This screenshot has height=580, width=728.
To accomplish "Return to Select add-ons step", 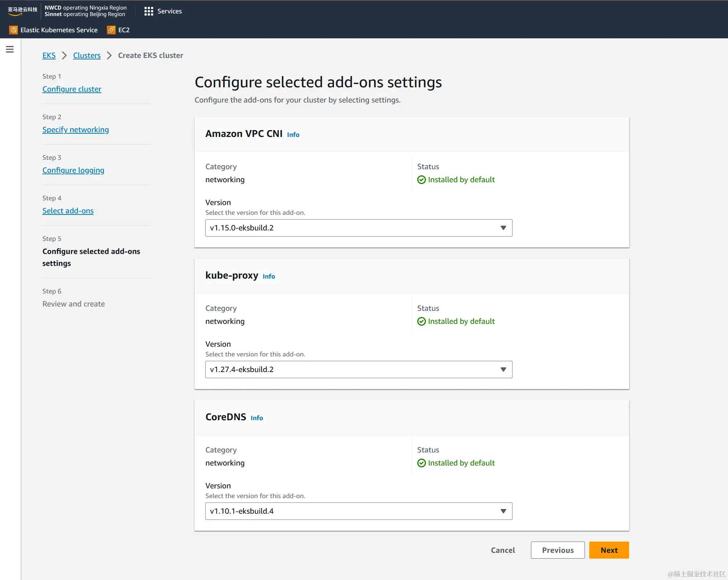I will point(68,211).
